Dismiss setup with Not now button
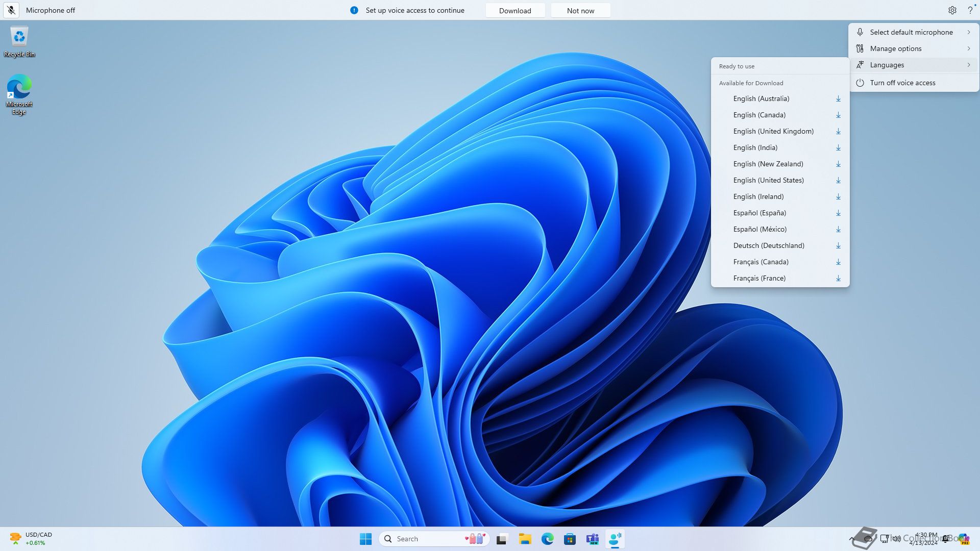The width and height of the screenshot is (980, 551). point(580,10)
